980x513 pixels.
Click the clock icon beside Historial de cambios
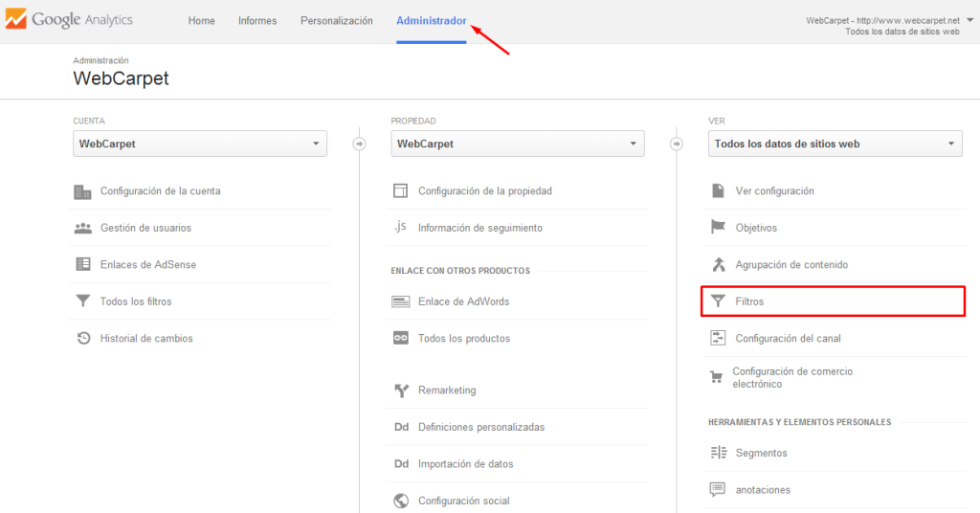coord(83,338)
